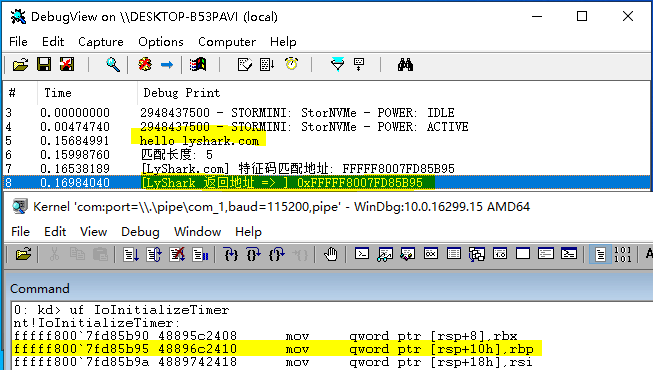Open the WinDbg Edit menu

click(x=55, y=232)
